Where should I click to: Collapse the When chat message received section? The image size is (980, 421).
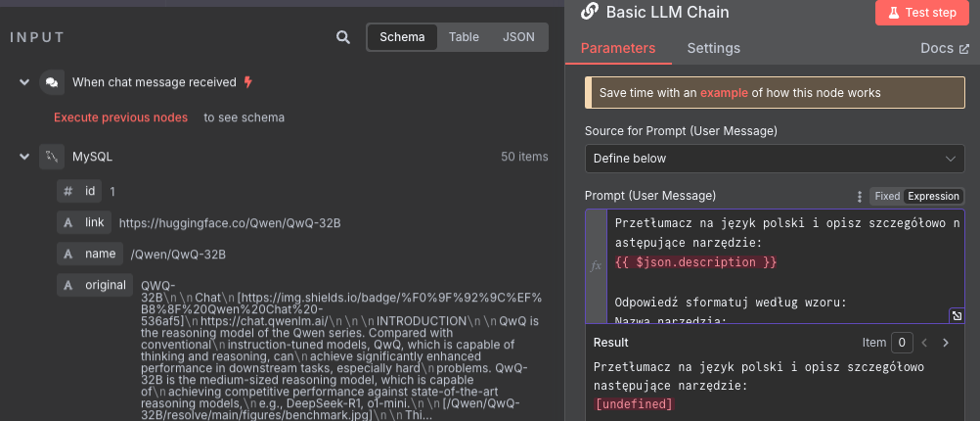(24, 83)
